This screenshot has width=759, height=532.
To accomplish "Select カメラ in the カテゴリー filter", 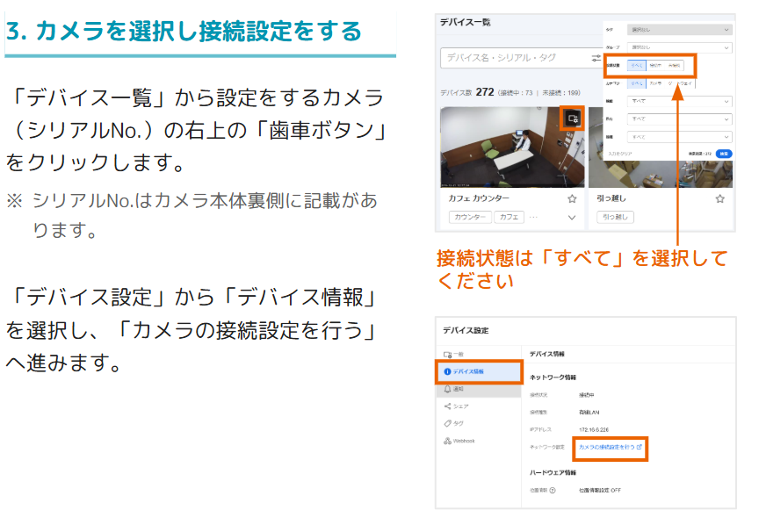I will pyautogui.click(x=655, y=83).
